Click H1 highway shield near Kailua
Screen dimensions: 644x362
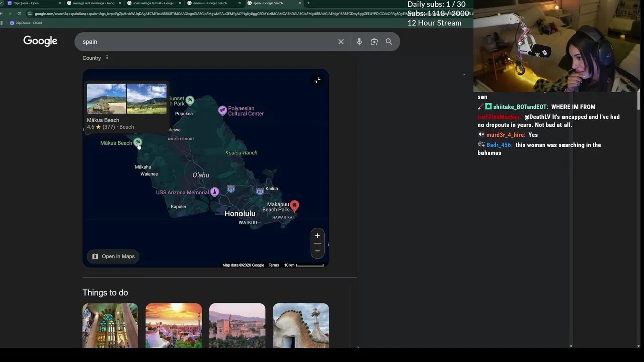coord(260,191)
